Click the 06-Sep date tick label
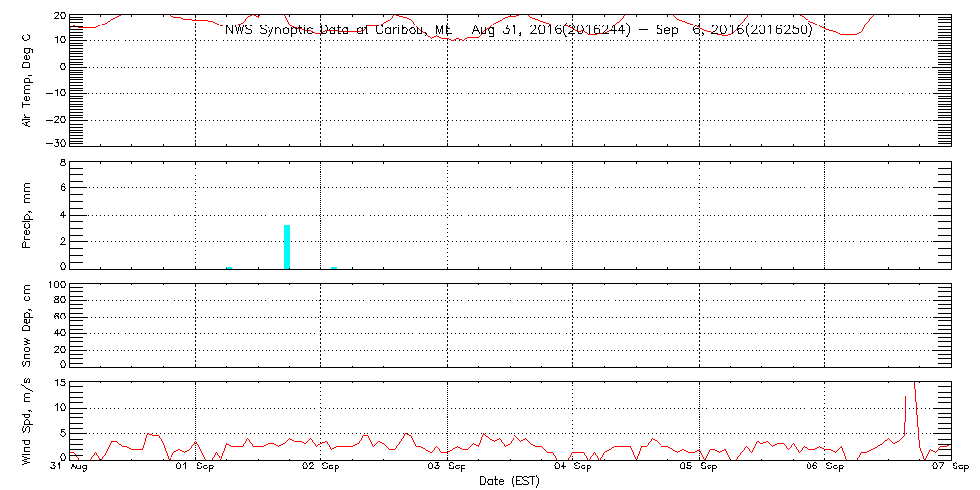 [824, 467]
